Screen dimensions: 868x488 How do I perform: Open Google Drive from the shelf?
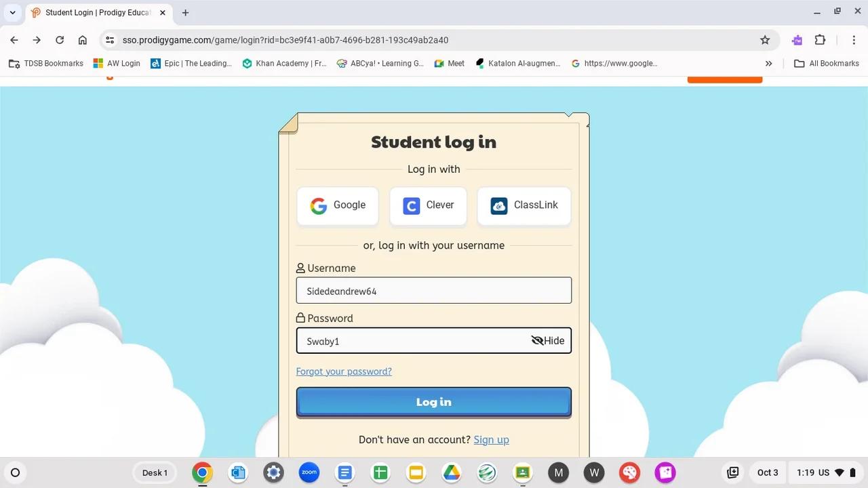click(x=452, y=472)
